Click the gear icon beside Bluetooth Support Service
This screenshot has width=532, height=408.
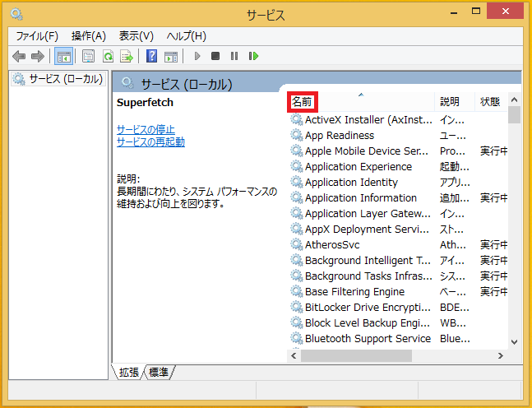tap(297, 338)
